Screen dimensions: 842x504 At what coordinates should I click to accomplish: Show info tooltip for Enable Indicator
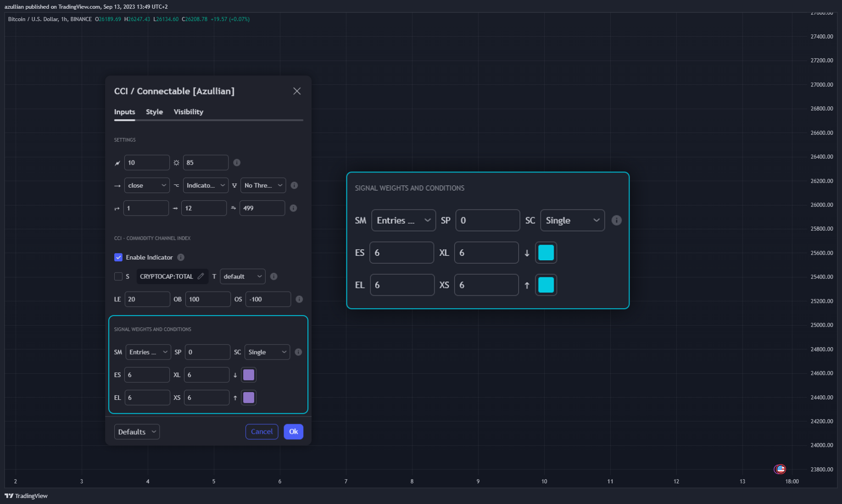pos(181,257)
